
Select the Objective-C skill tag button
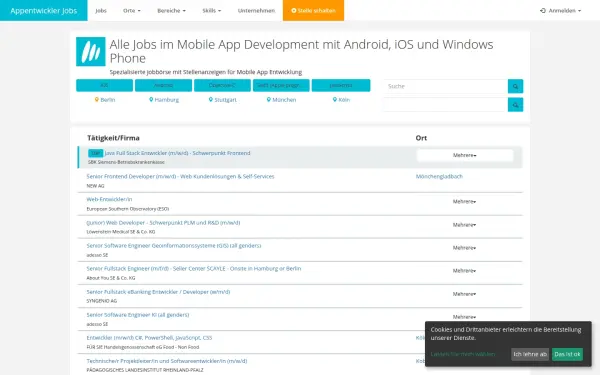222,85
